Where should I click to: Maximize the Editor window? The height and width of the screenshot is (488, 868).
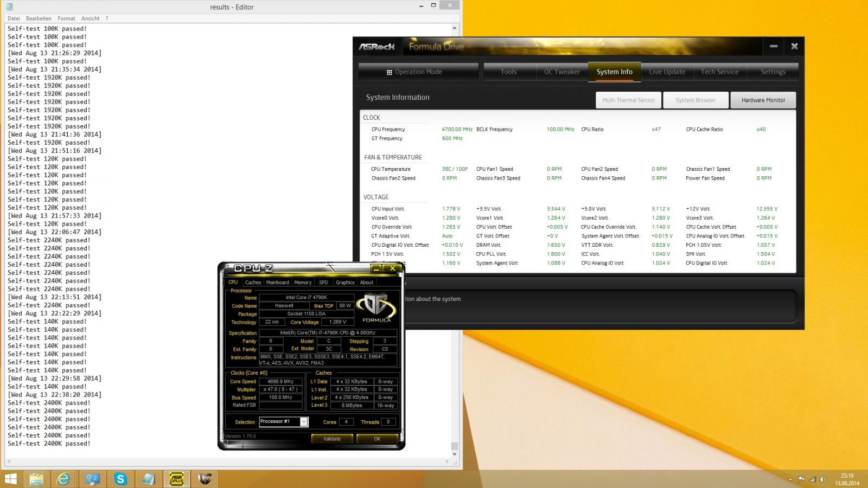(x=433, y=5)
